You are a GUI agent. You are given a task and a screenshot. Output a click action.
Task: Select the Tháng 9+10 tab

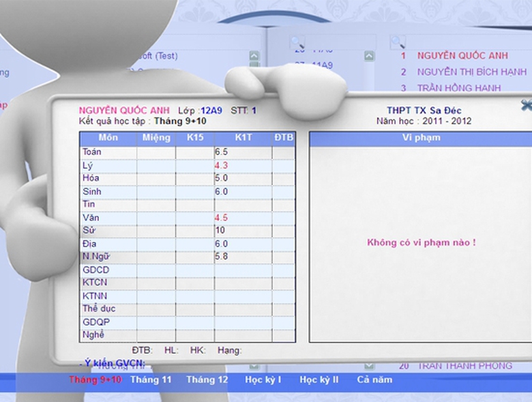[95, 380]
